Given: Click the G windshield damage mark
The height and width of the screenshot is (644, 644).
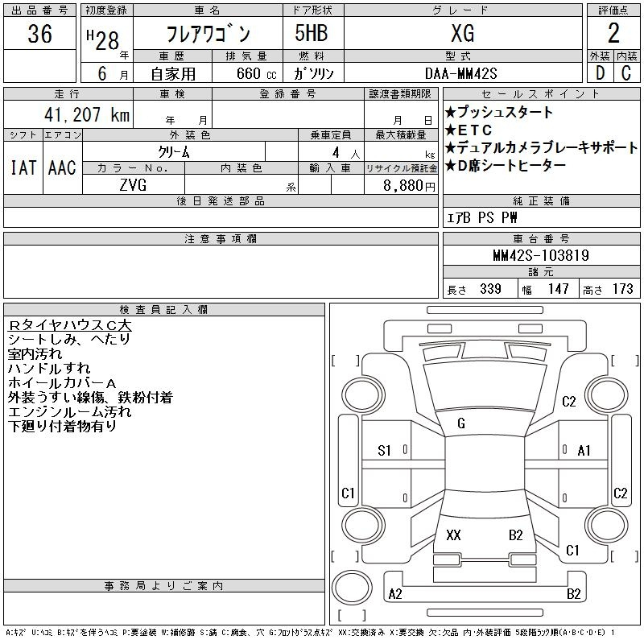Looking at the screenshot, I should click(x=461, y=423).
